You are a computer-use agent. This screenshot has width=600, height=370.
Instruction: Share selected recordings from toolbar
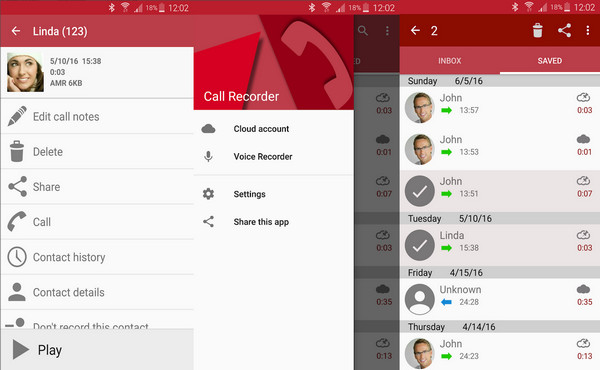coord(564,31)
